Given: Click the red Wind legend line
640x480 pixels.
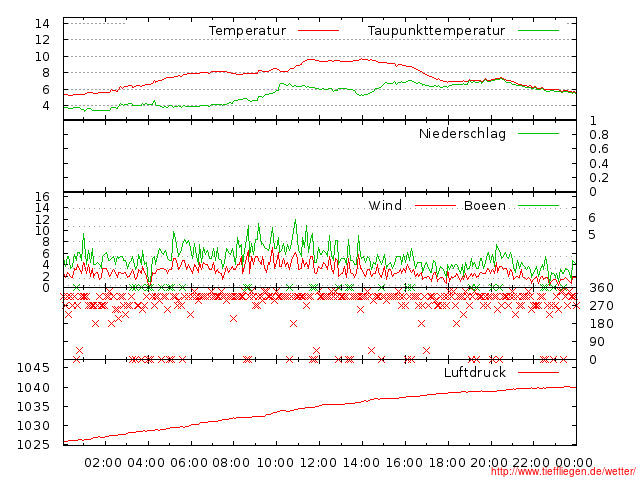Looking at the screenshot, I should click(435, 206).
